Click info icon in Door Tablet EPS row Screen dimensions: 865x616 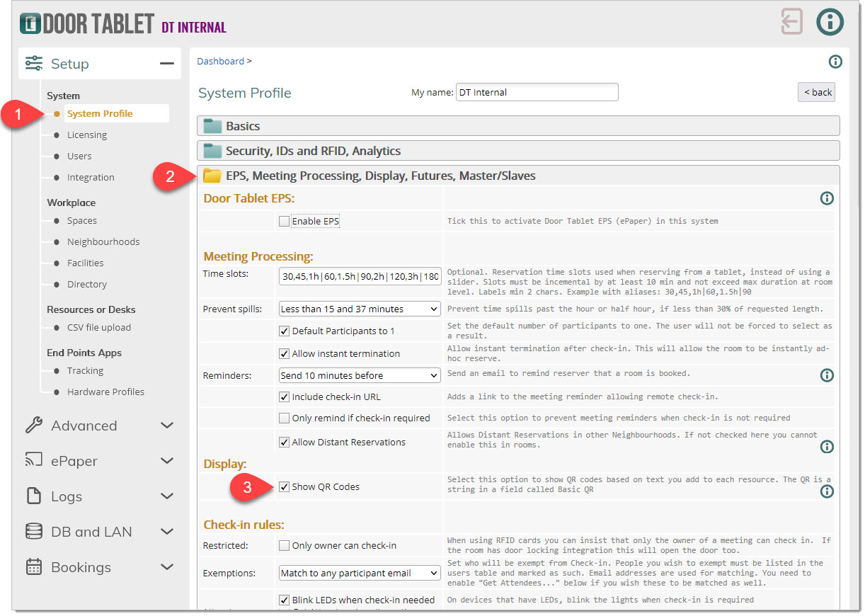point(826,198)
